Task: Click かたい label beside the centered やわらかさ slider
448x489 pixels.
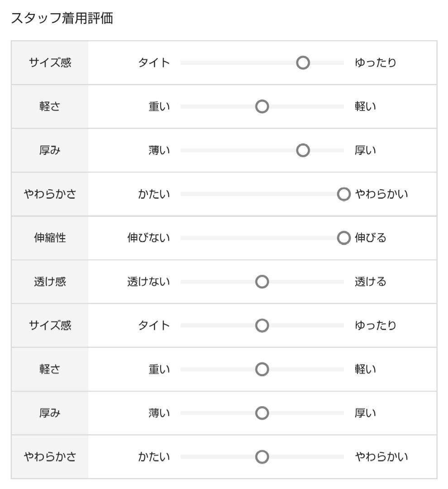Action: pyautogui.click(x=154, y=457)
